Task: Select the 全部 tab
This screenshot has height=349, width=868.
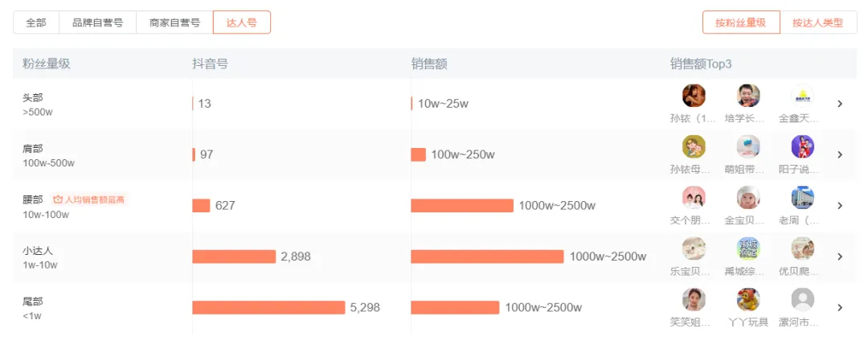Action: point(36,23)
